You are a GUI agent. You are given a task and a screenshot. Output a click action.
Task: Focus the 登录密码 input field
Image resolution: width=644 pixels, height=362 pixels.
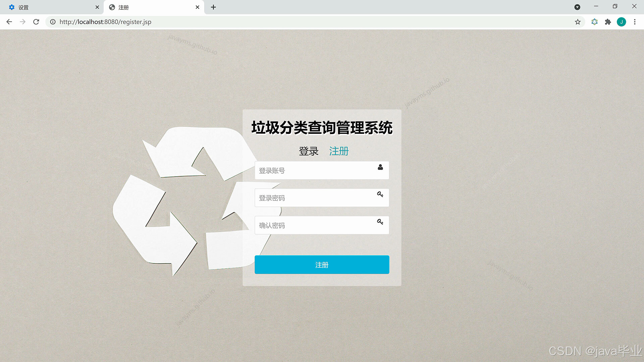(322, 198)
